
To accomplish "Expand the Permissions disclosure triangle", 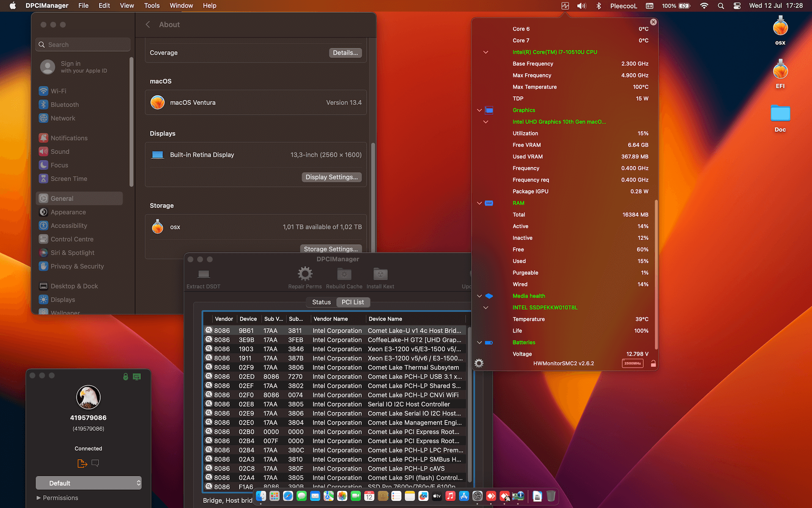I will click(39, 498).
